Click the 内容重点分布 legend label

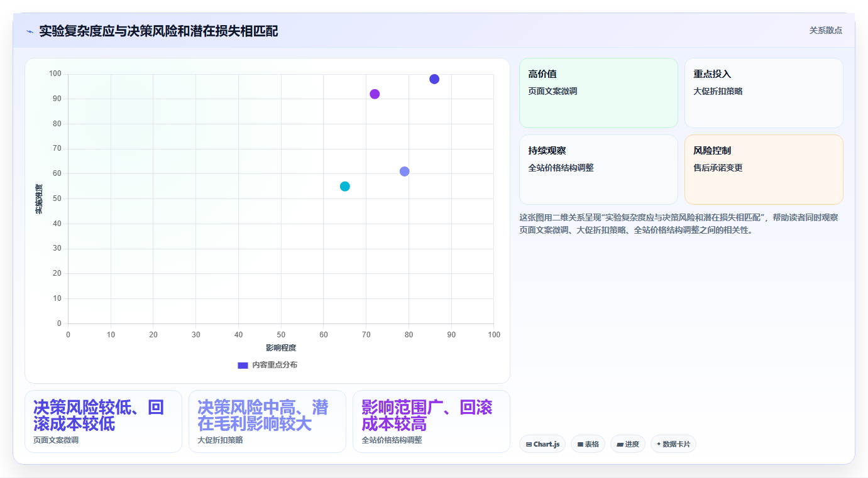coord(275,365)
